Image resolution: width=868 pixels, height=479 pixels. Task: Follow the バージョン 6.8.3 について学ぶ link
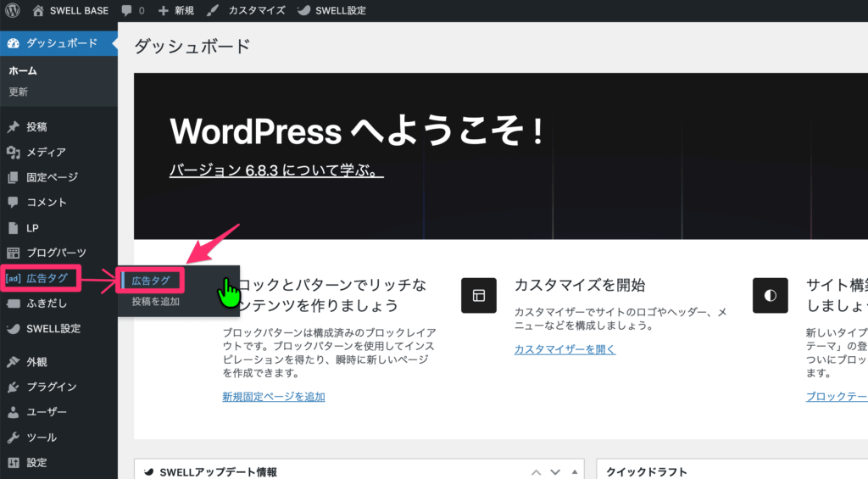pyautogui.click(x=276, y=170)
